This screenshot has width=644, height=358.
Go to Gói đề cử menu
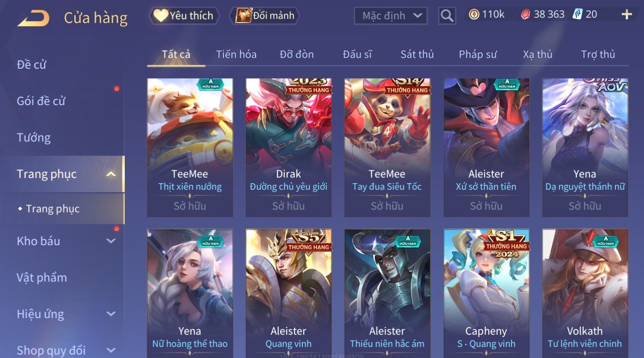[41, 101]
